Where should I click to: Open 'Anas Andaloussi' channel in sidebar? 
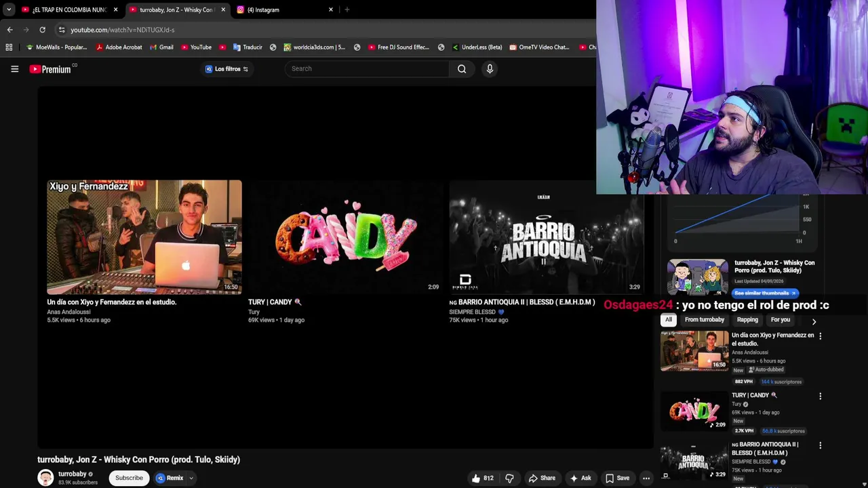click(750, 352)
